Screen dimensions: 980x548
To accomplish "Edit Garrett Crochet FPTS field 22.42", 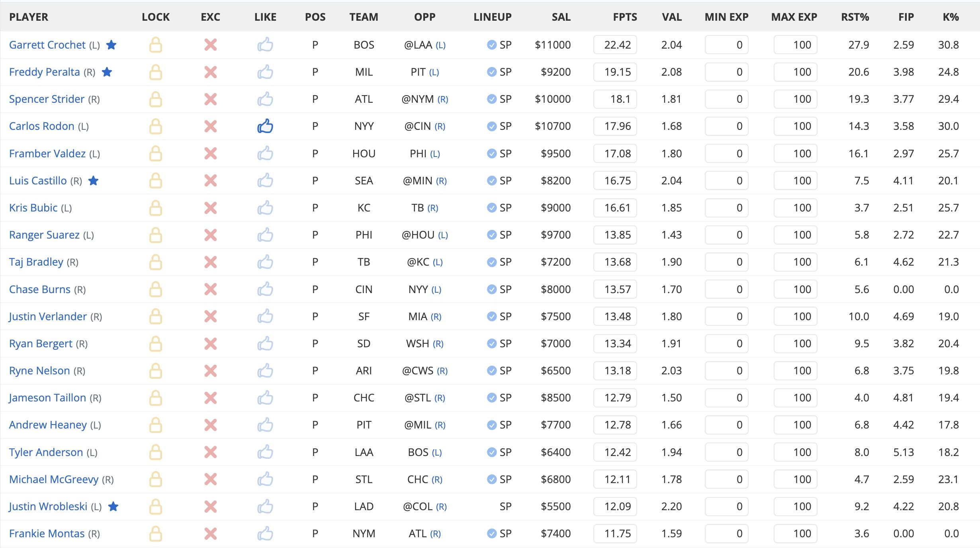I will pos(615,45).
